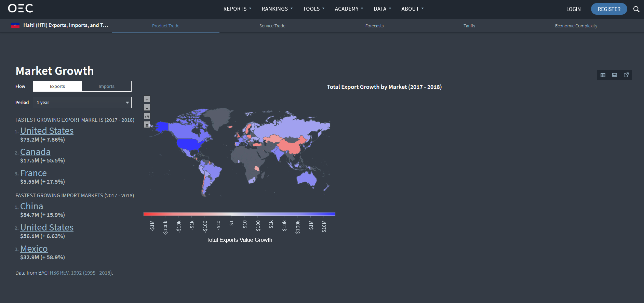The image size is (644, 303).
Task: Select the Exports flow option
Action: tap(57, 87)
